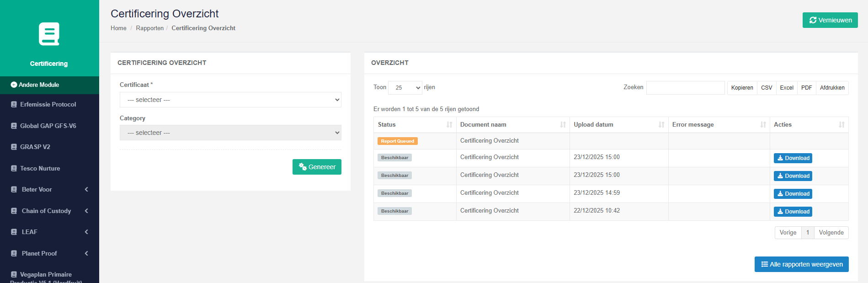This screenshot has width=868, height=283.
Task: Click the Andere Module back arrow icon
Action: [14, 85]
